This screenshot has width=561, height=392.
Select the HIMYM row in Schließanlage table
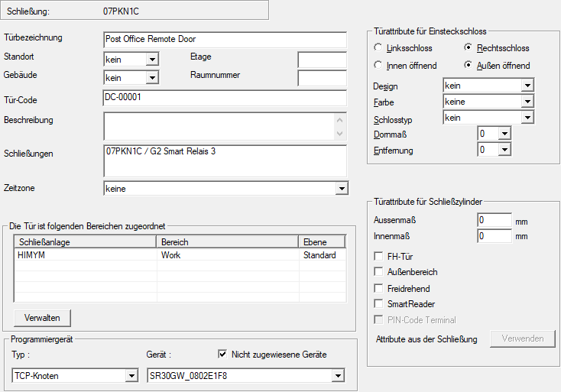[x=85, y=255]
